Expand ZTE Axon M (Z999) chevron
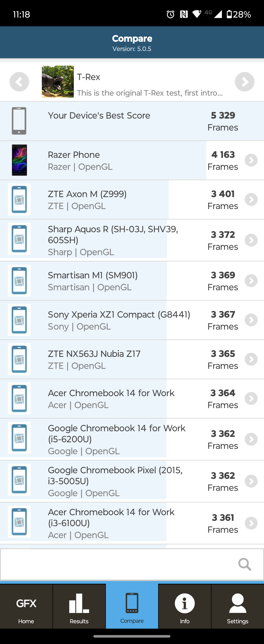264x644 pixels. [x=251, y=200]
